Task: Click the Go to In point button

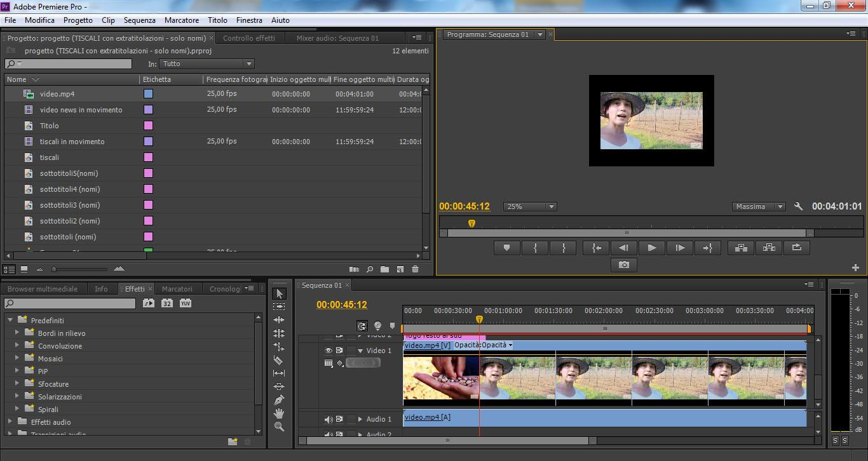Action: [x=596, y=248]
